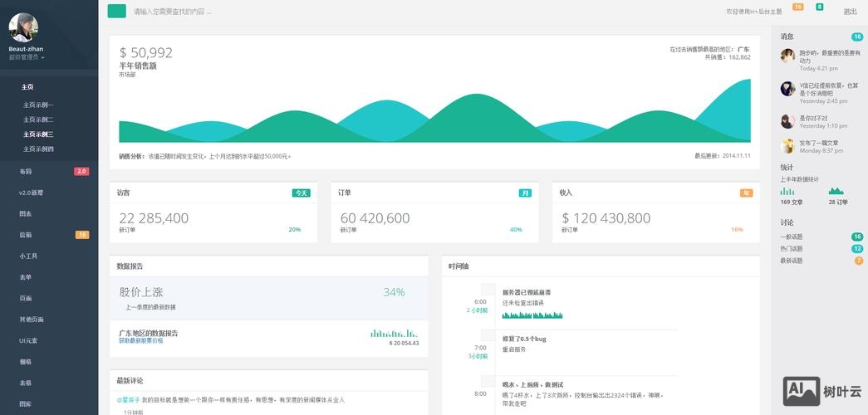Open the green 8 alerts badge
The width and height of the screenshot is (868, 415).
click(820, 7)
